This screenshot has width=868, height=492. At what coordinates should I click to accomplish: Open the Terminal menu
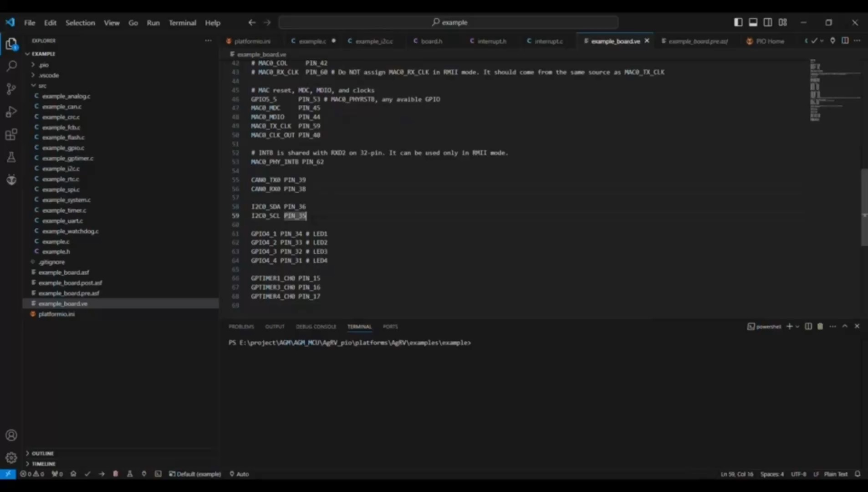[182, 22]
